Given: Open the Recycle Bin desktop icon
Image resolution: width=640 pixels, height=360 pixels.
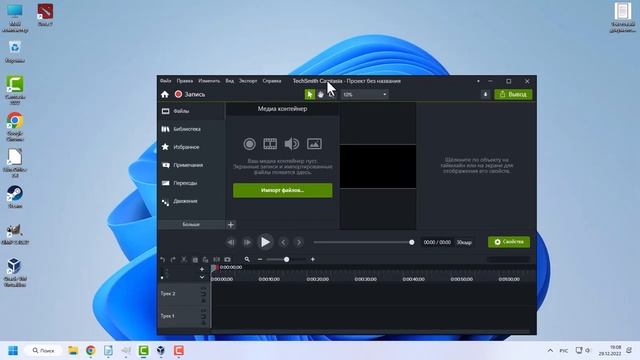Looking at the screenshot, I should click(x=15, y=51).
